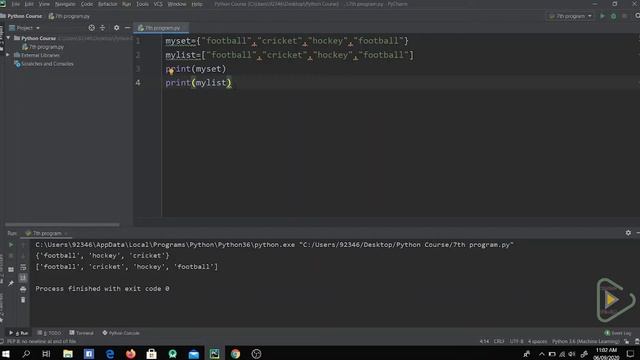Viewport: 640px width, 360px height.
Task: Open the Terminal tool window
Action: pos(82,333)
